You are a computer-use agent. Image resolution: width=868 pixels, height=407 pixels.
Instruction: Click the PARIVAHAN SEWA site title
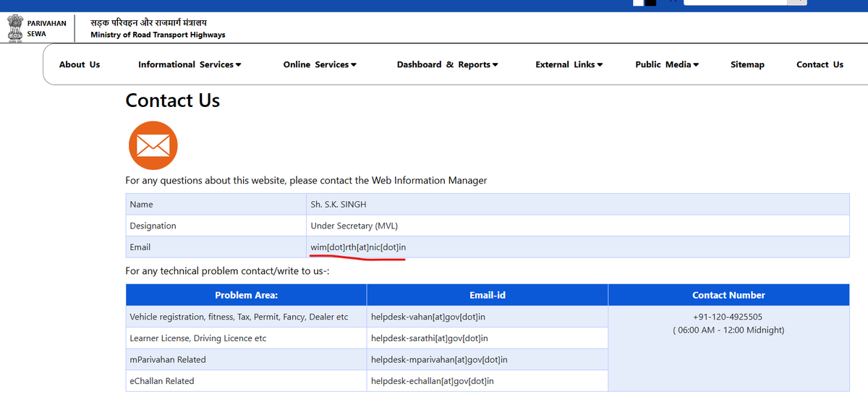tap(46, 28)
